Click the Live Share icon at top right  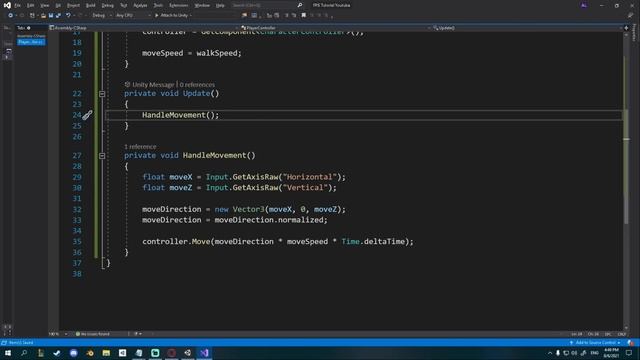pos(631,16)
